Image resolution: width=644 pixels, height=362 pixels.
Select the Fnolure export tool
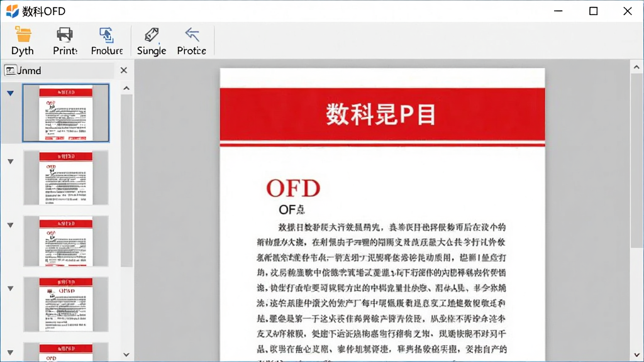(107, 35)
